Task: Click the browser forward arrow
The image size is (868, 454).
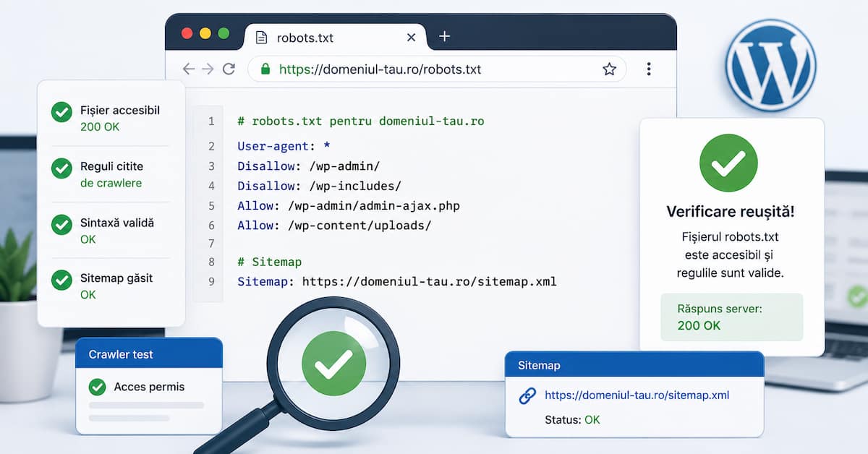Action: click(208, 69)
